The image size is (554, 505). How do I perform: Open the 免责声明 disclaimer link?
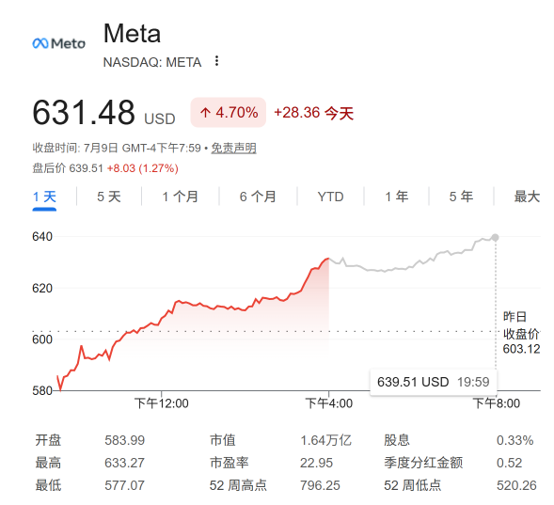(234, 148)
